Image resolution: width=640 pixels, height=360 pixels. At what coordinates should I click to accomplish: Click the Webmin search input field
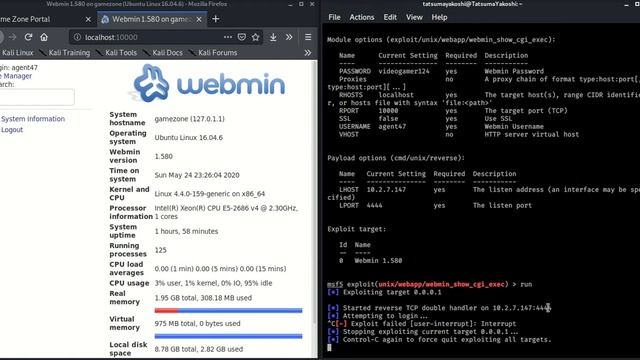point(37,97)
